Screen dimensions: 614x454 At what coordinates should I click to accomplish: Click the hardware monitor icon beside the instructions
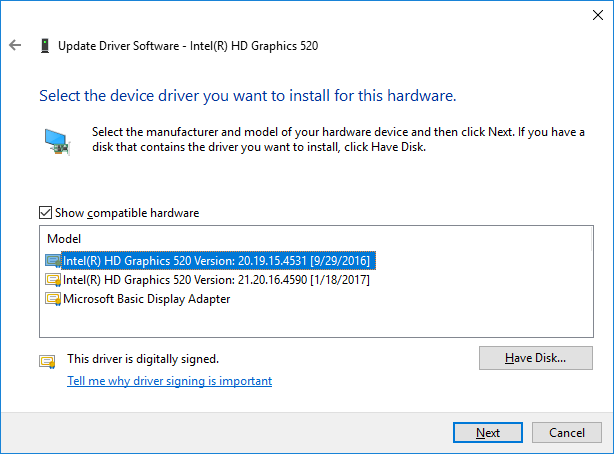pos(58,141)
